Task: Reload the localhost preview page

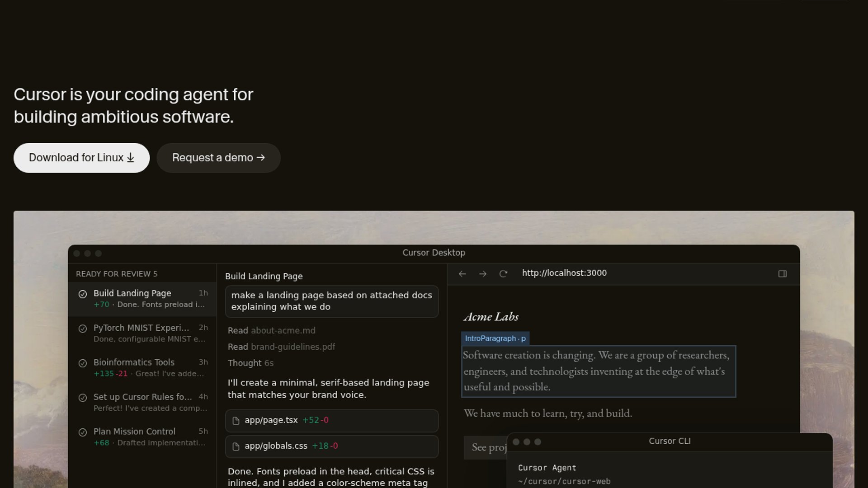Action: [503, 274]
